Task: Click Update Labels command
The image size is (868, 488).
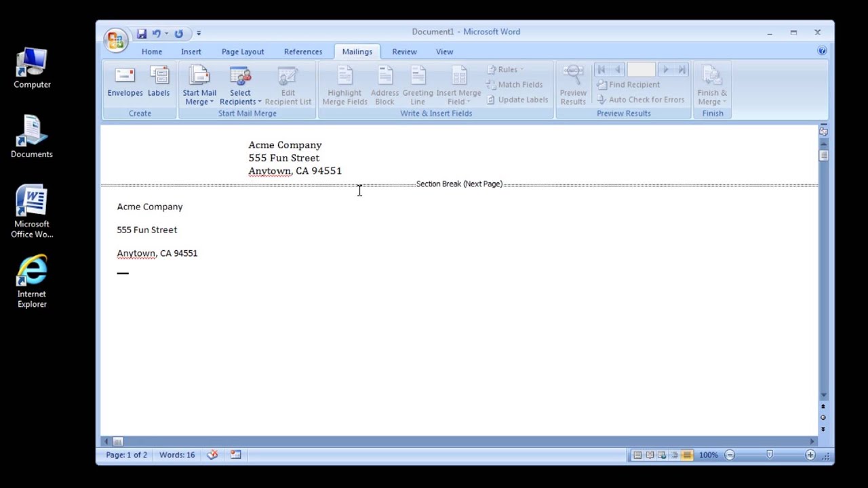Action: (517, 100)
